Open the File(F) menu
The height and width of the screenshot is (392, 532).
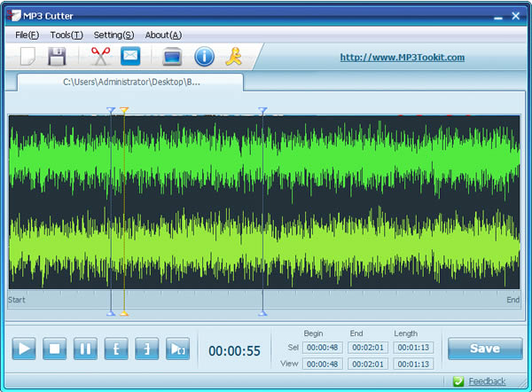pos(27,35)
